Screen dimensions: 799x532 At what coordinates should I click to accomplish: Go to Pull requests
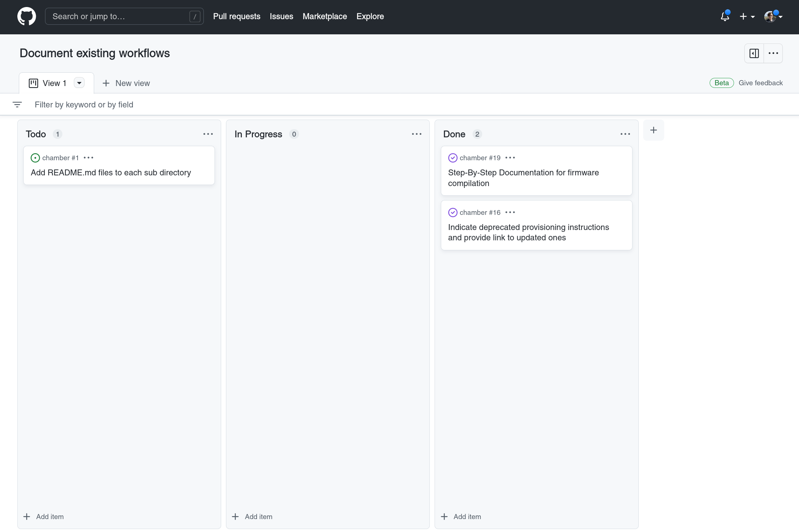click(237, 16)
